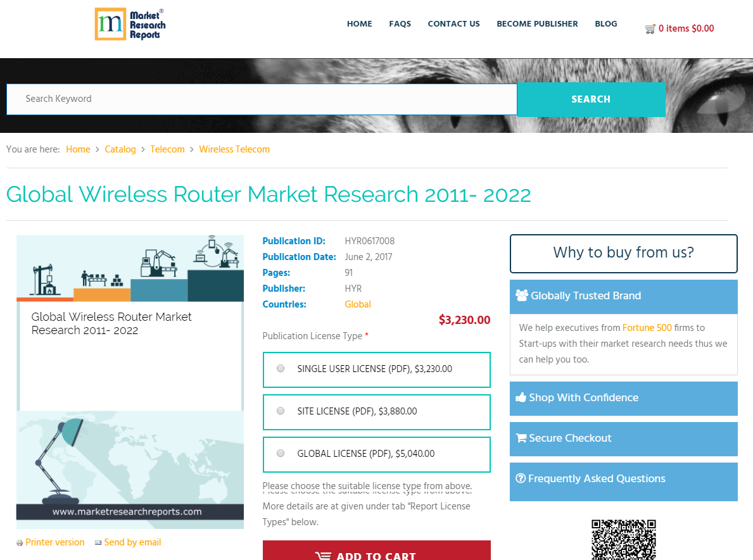Open the Fortune 500 link
The height and width of the screenshot is (560, 753).
pos(647,328)
